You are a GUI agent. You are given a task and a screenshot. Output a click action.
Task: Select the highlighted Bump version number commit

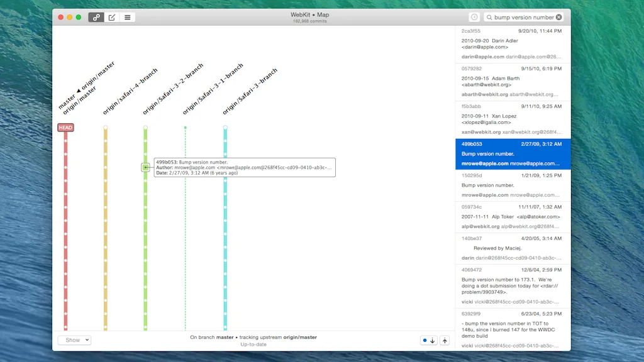513,153
